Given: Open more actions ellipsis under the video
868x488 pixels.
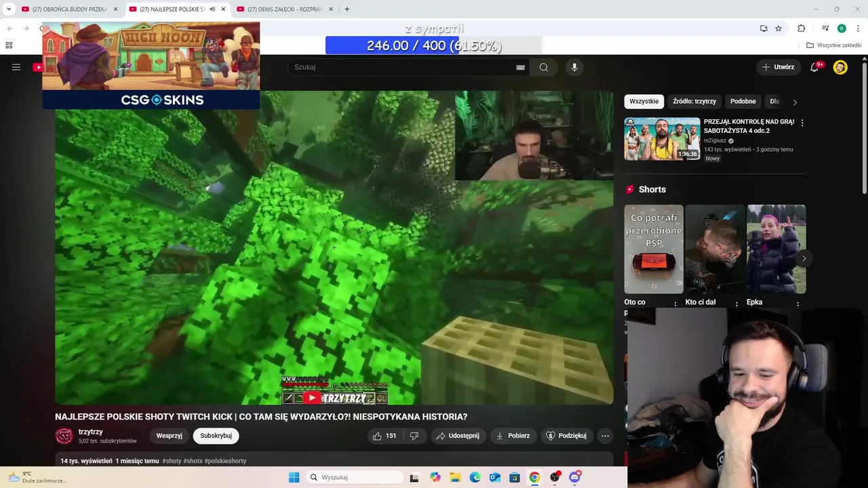Looking at the screenshot, I should point(606,436).
